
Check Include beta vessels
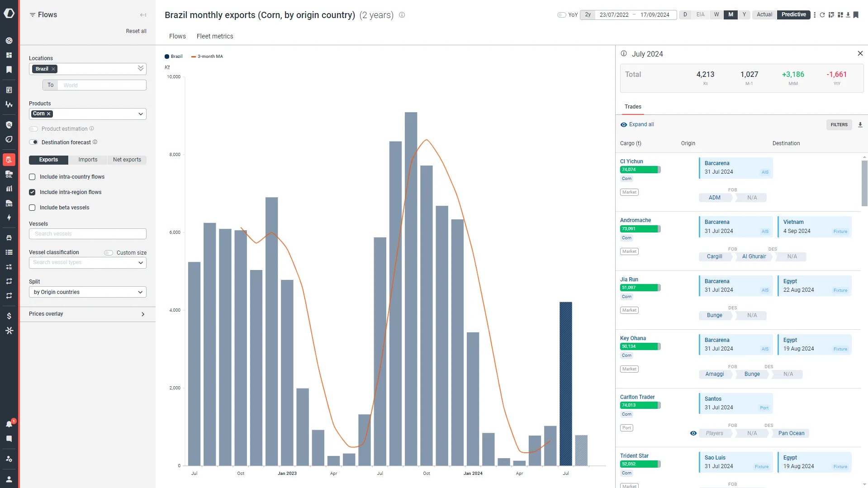click(x=32, y=208)
